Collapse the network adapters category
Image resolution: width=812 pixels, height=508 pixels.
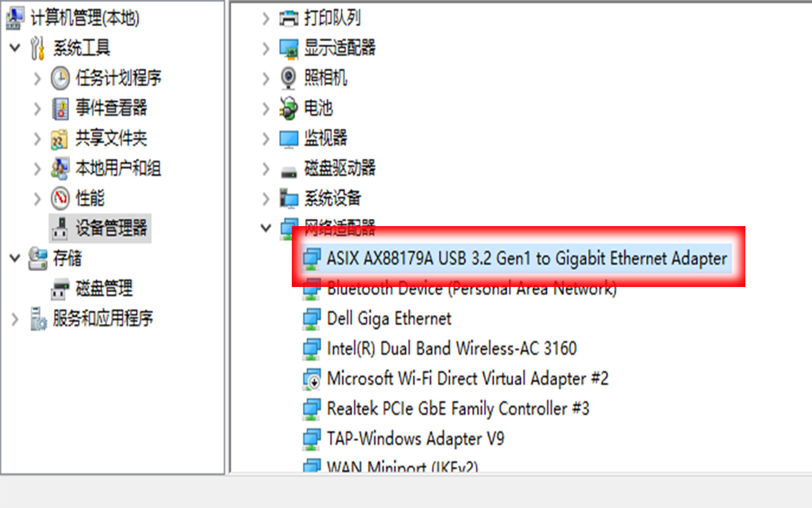[266, 228]
